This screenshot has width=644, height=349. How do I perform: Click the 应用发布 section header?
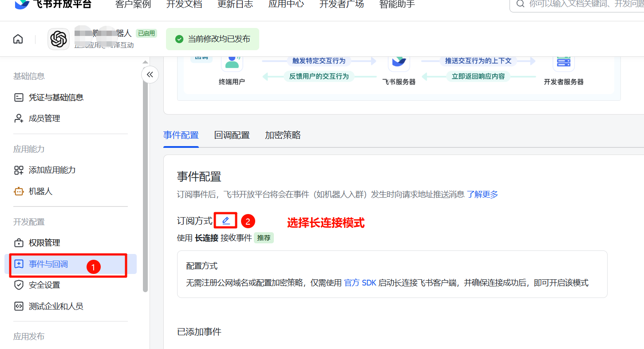(x=29, y=337)
